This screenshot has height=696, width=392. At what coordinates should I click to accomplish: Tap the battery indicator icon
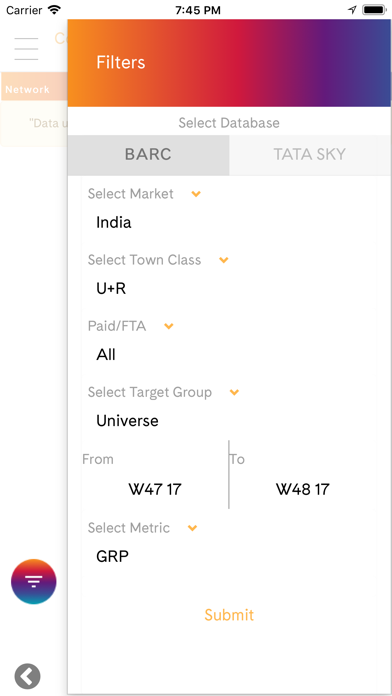(x=375, y=10)
